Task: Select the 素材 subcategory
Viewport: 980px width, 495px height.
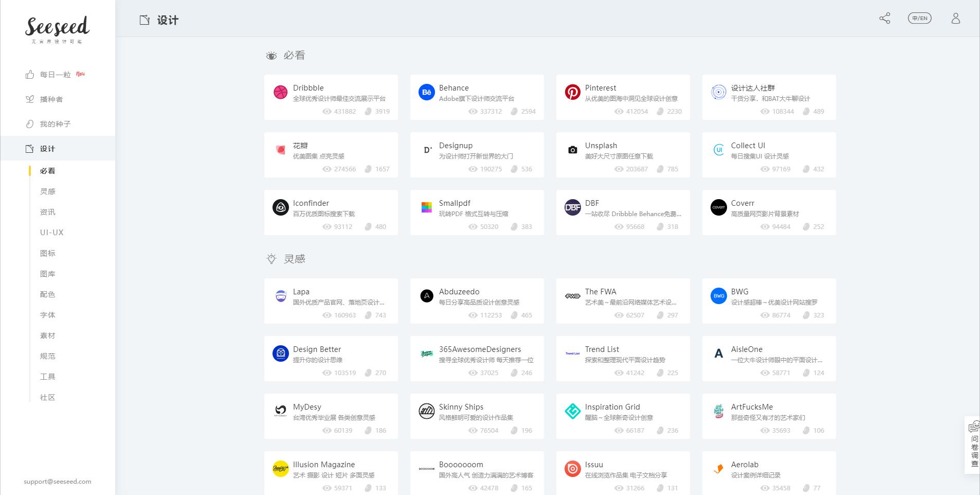Action: point(48,335)
